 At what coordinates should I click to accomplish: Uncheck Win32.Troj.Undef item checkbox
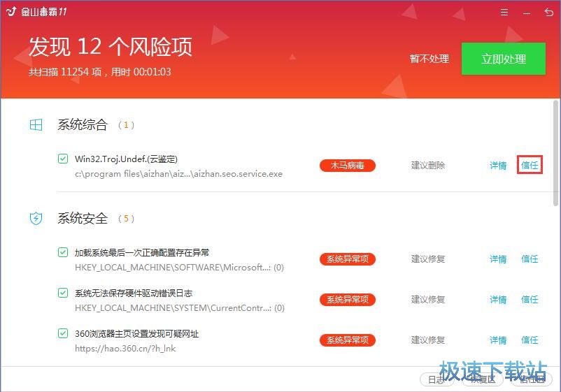click(x=63, y=159)
